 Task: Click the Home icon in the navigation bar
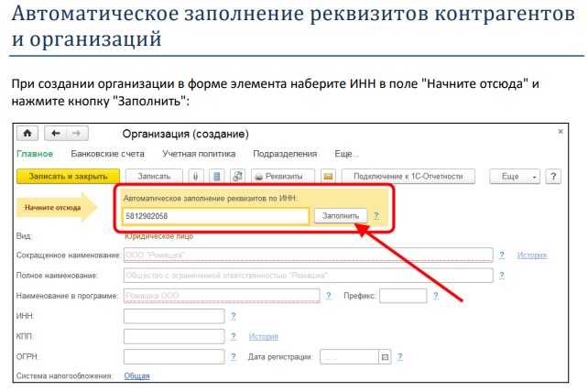[27, 133]
